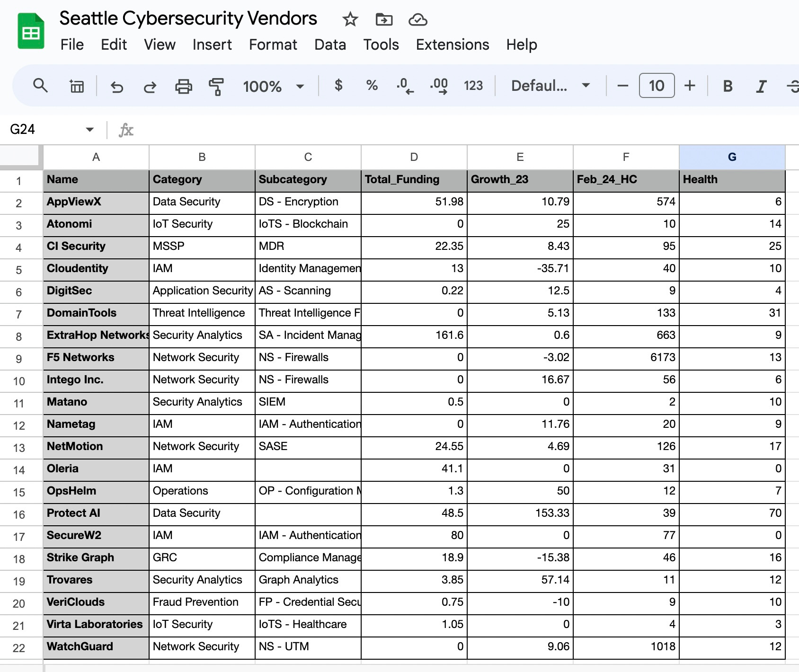Select column D header
Image resolution: width=799 pixels, height=672 pixels.
coord(414,157)
